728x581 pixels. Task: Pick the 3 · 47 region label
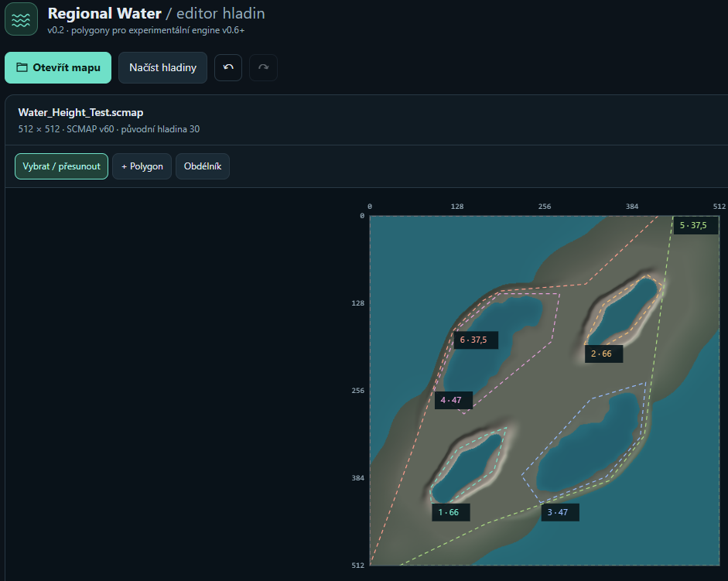point(560,512)
